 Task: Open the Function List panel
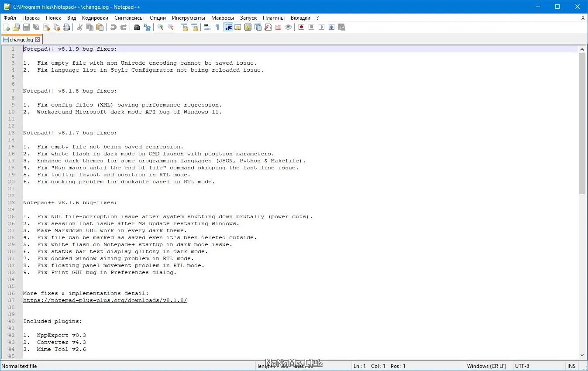(268, 27)
